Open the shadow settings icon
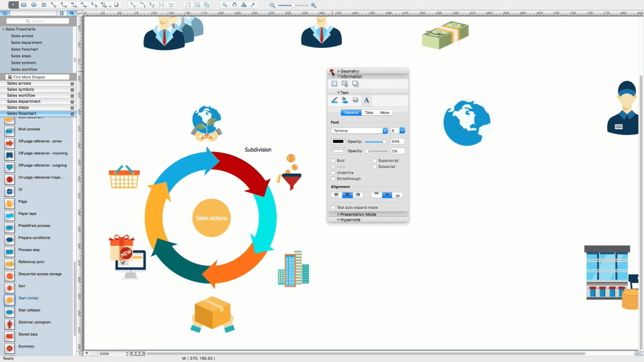This screenshot has width=644, height=362. [355, 100]
